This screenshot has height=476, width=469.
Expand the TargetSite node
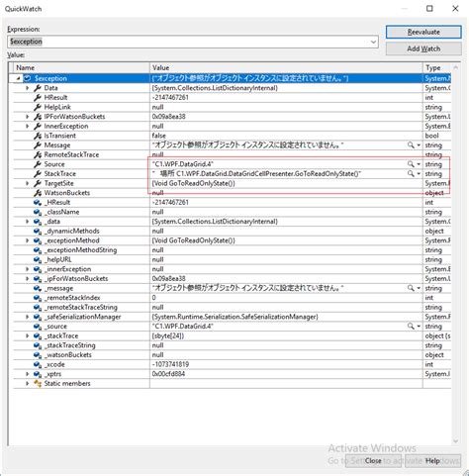click(x=28, y=183)
